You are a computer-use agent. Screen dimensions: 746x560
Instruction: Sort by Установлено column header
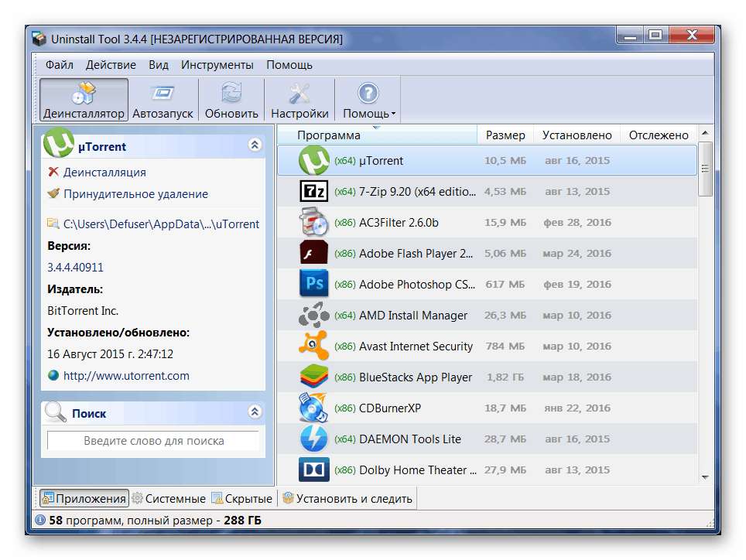tap(577, 135)
